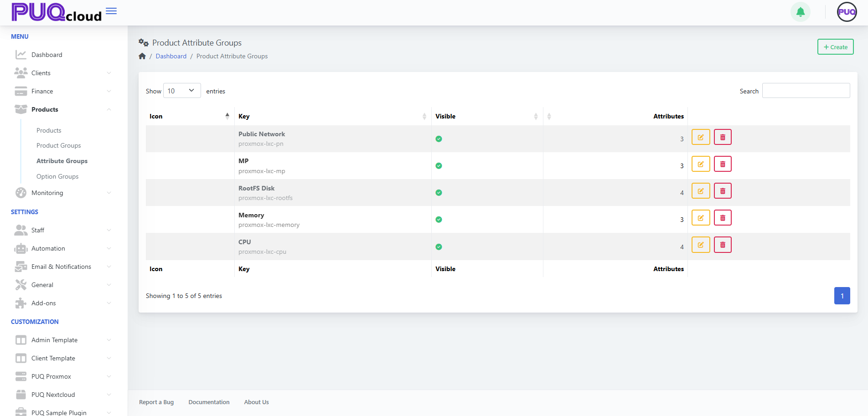The height and width of the screenshot is (416, 868).
Task: Open the Report a Bug link
Action: point(156,402)
